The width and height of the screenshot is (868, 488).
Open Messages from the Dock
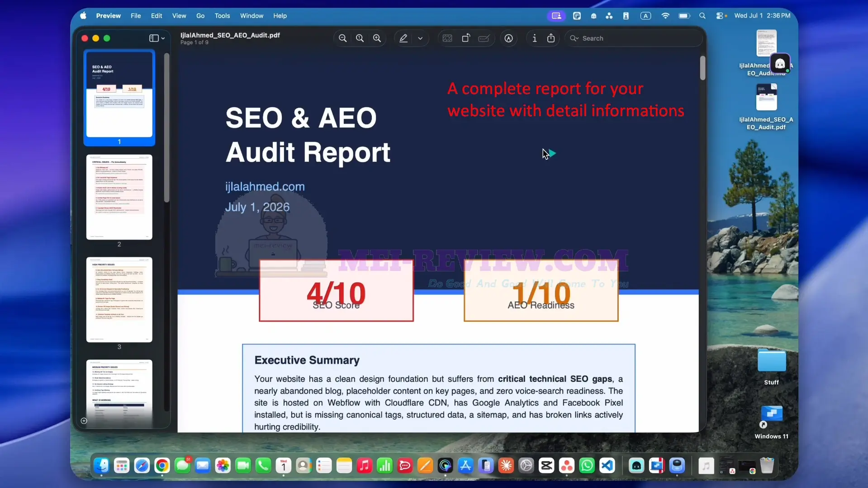[183, 465]
